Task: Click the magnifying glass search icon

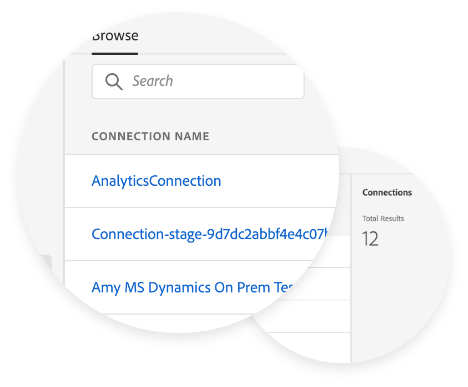Action: click(114, 82)
